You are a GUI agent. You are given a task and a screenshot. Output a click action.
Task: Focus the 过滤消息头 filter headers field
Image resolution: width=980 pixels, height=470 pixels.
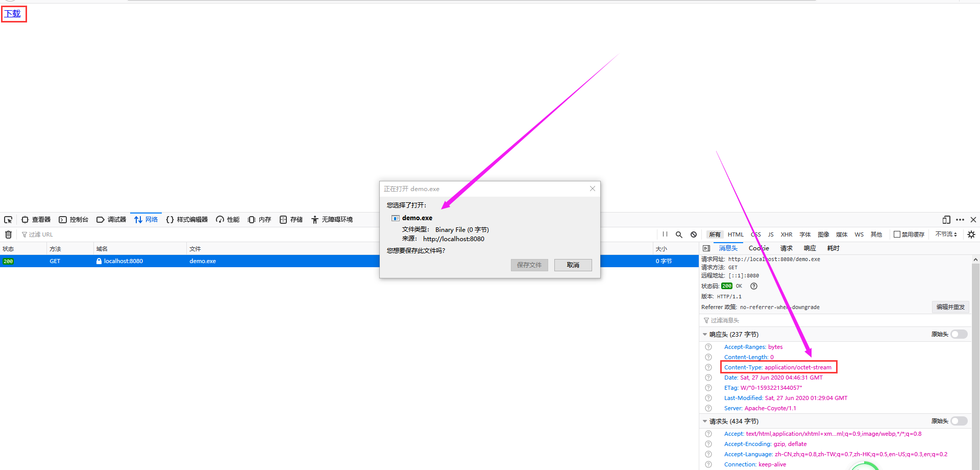click(x=836, y=320)
